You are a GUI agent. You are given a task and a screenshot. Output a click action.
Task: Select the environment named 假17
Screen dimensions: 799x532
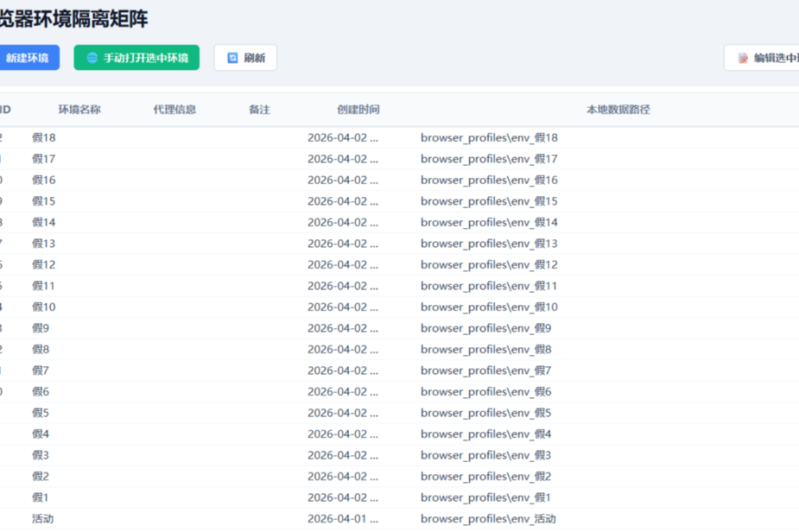pyautogui.click(x=44, y=159)
